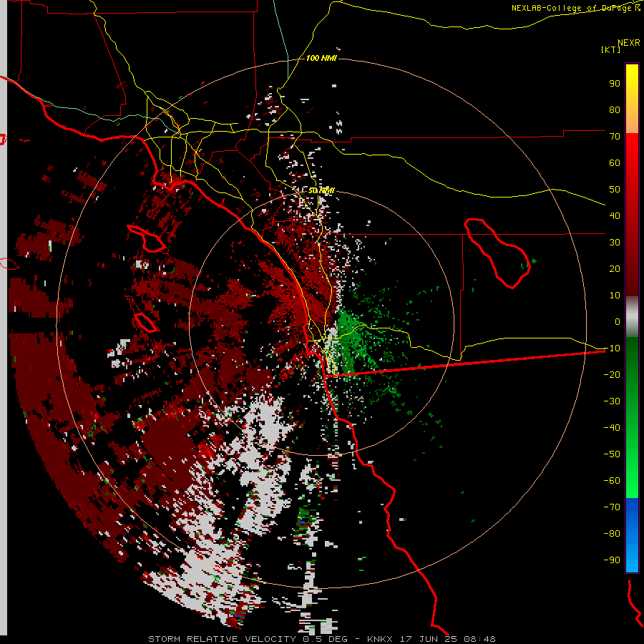The height and width of the screenshot is (644, 644).
Task: Click the -30 value on the velocity scale
Action: coord(612,401)
